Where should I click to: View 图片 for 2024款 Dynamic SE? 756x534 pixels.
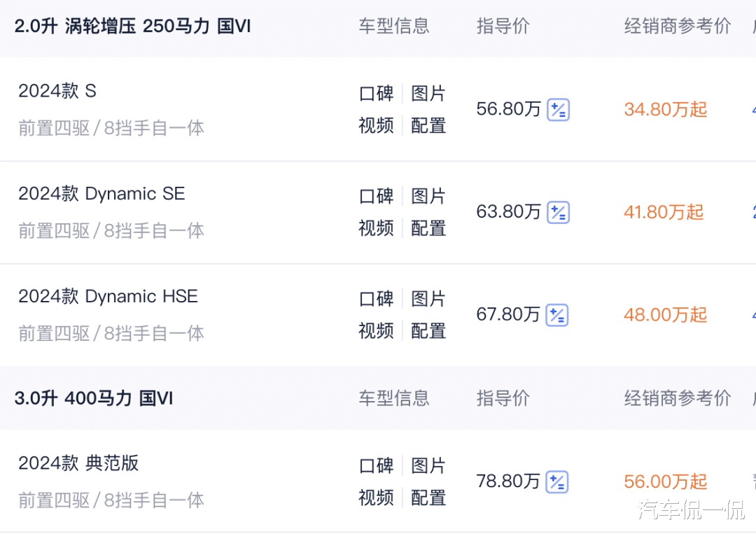tap(428, 196)
